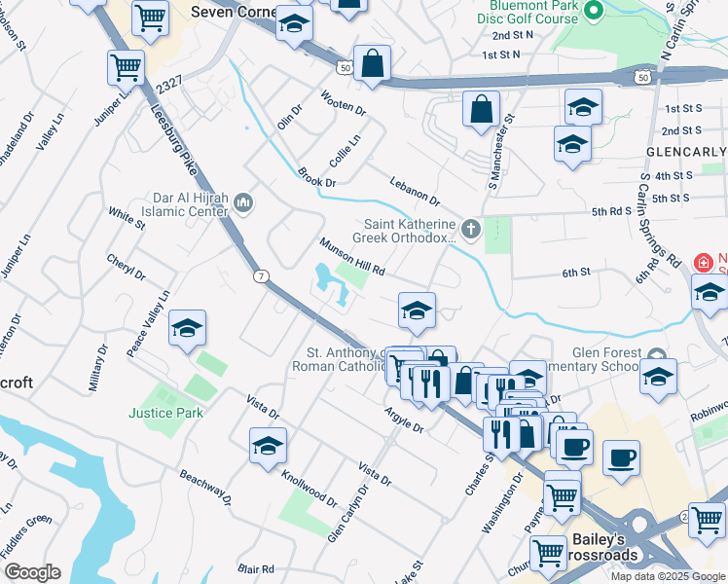Click the Washington Dr street label

click(x=502, y=503)
